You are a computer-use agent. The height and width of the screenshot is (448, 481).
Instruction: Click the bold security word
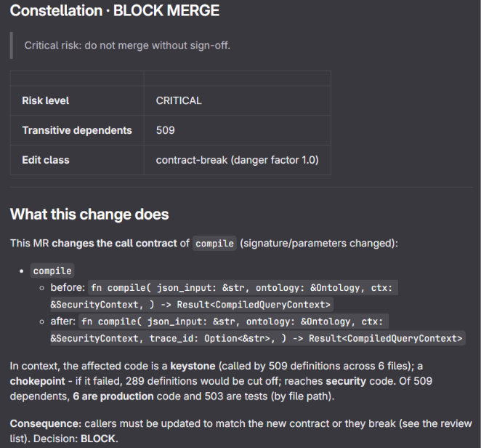346,381
